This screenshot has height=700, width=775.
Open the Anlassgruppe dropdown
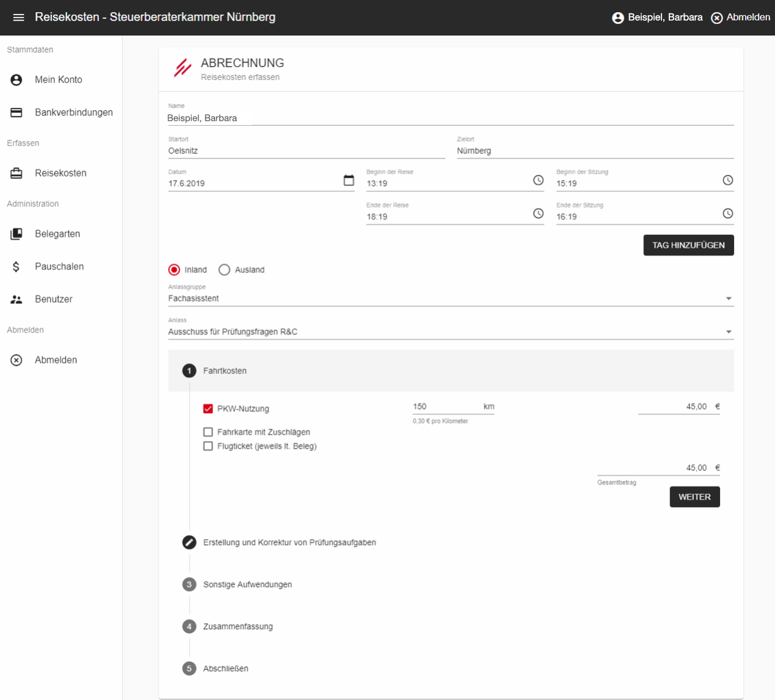coord(728,298)
